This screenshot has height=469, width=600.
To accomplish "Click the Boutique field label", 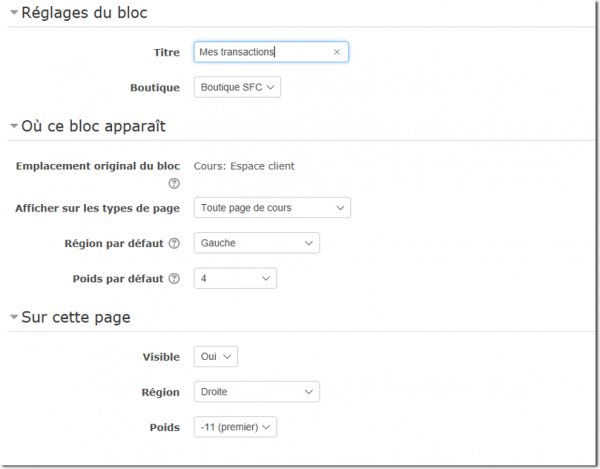I will pyautogui.click(x=155, y=87).
